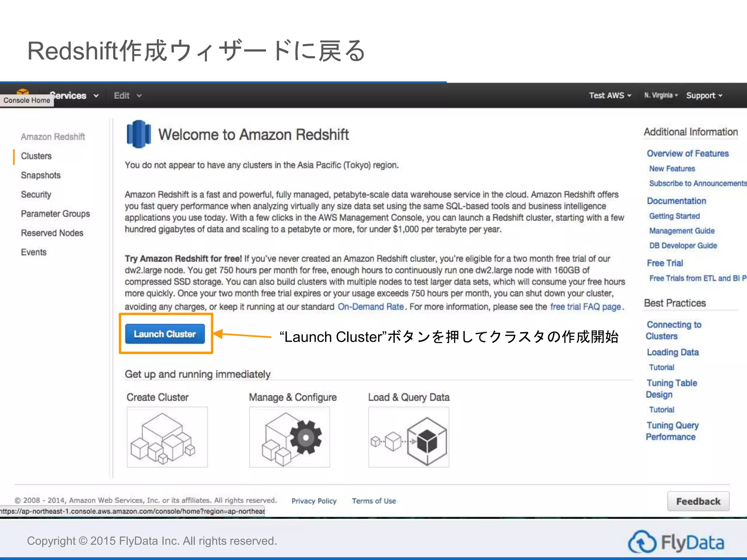
Task: Open the Privacy Policy link
Action: [314, 501]
